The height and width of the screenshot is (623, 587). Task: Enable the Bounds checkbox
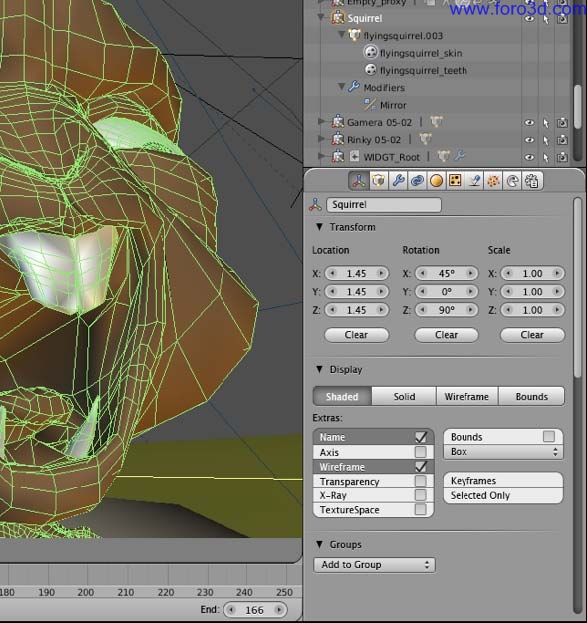pos(549,437)
